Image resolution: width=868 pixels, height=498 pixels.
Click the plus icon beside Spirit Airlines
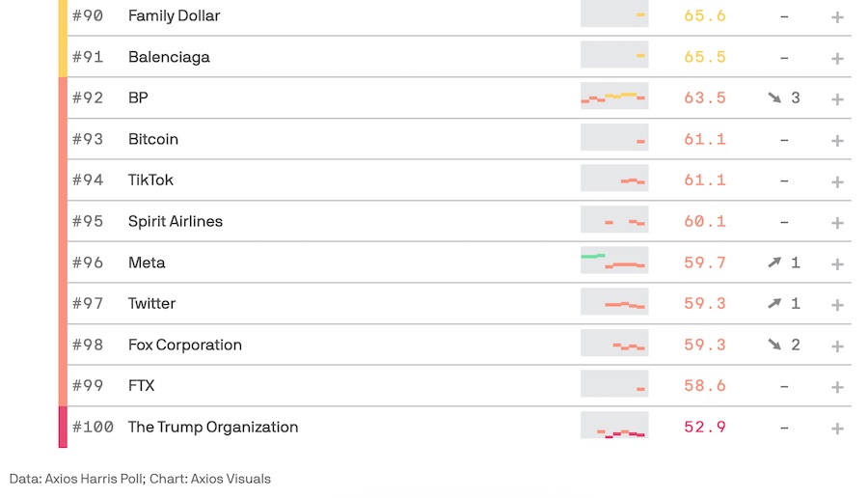click(x=837, y=223)
